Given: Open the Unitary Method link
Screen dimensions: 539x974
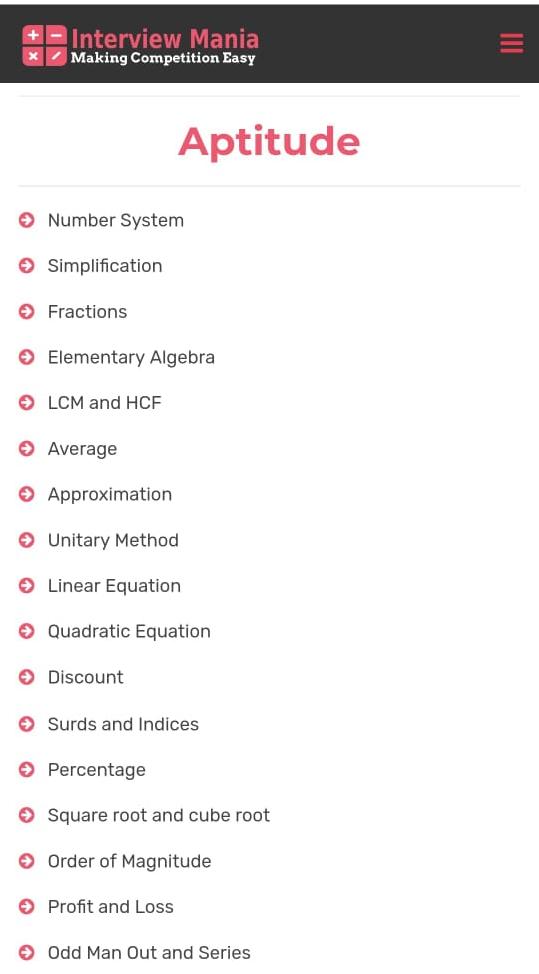Looking at the screenshot, I should (x=113, y=540).
